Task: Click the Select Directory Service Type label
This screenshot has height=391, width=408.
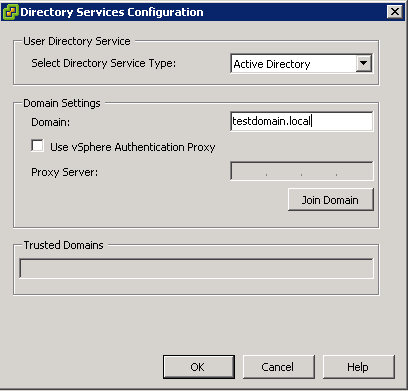Action: point(103,63)
